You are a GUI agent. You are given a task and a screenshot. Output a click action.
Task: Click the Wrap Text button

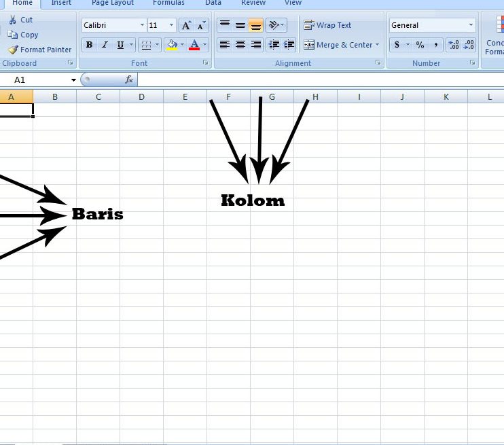(327, 25)
